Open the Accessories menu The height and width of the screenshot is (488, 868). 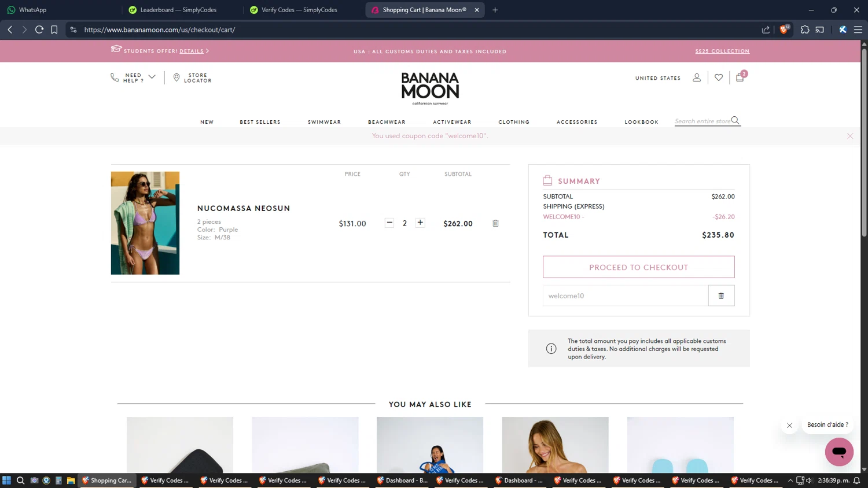[x=577, y=122]
